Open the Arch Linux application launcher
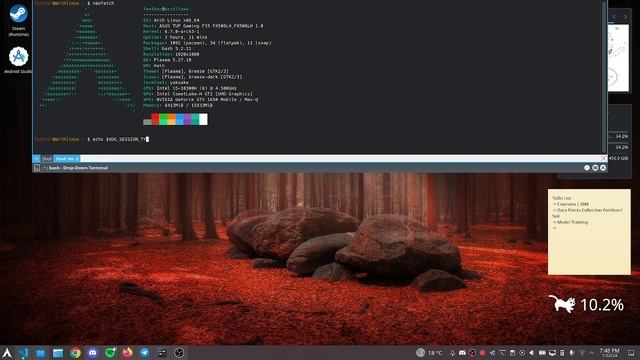640x360 pixels. 7,353
